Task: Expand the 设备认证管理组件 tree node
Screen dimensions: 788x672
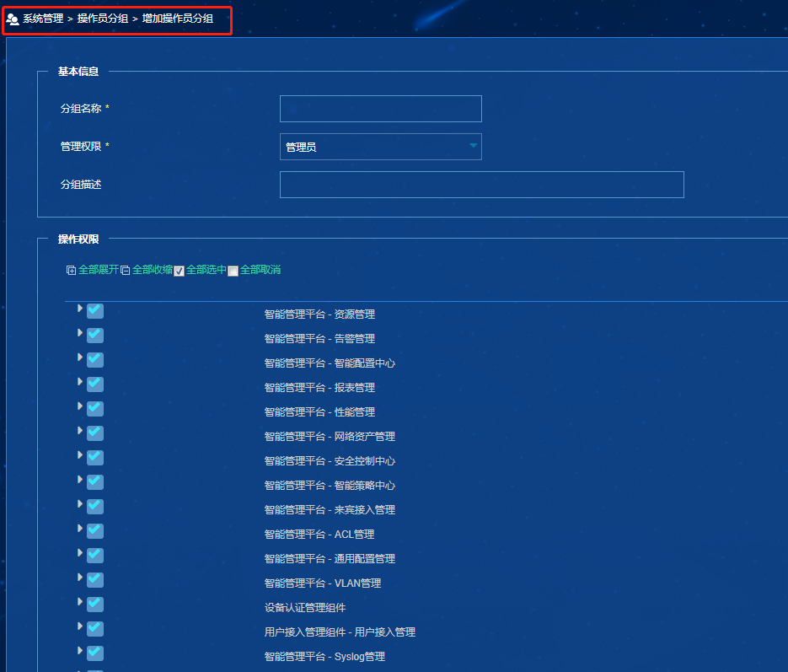Action: click(80, 602)
